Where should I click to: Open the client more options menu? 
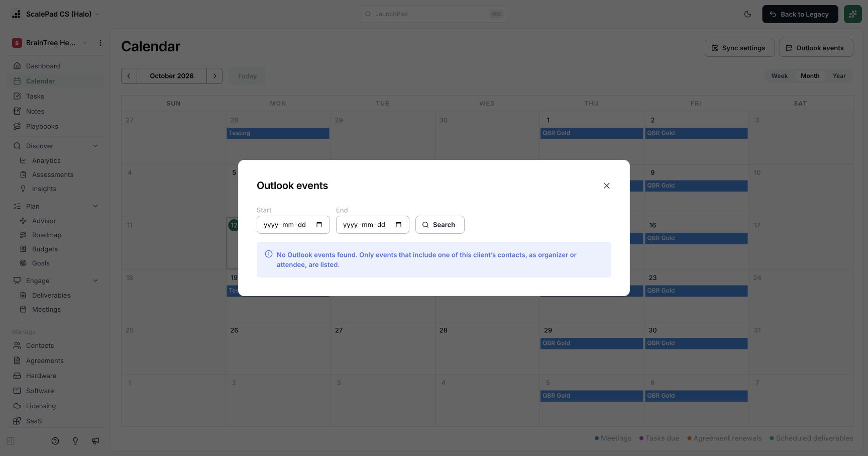[100, 43]
